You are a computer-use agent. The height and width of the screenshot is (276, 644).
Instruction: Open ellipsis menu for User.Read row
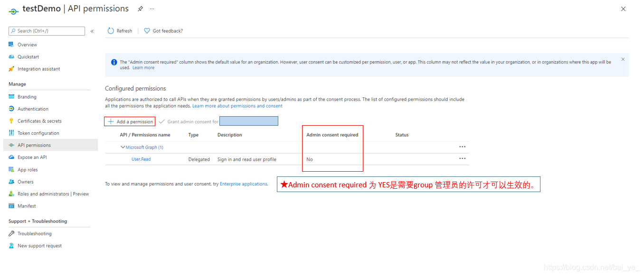(x=463, y=159)
